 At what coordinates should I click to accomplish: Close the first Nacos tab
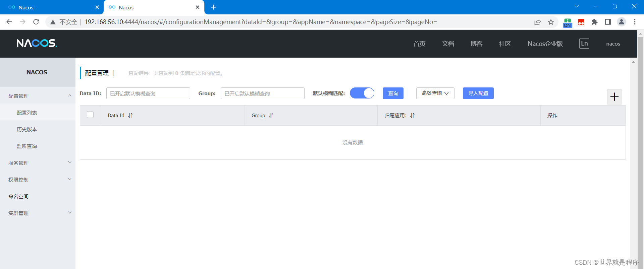click(x=97, y=7)
